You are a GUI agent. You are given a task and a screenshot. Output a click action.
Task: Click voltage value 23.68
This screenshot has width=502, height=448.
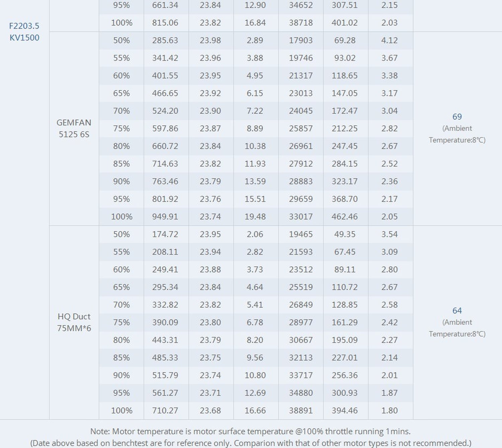tap(210, 410)
